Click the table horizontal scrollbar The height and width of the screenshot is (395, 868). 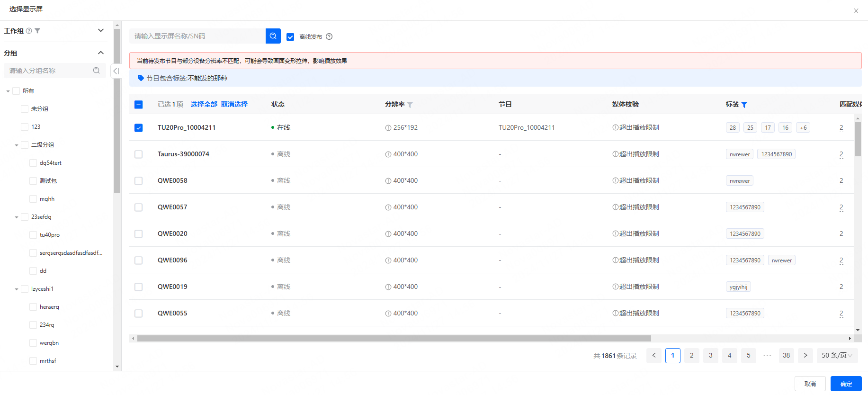[394, 338]
